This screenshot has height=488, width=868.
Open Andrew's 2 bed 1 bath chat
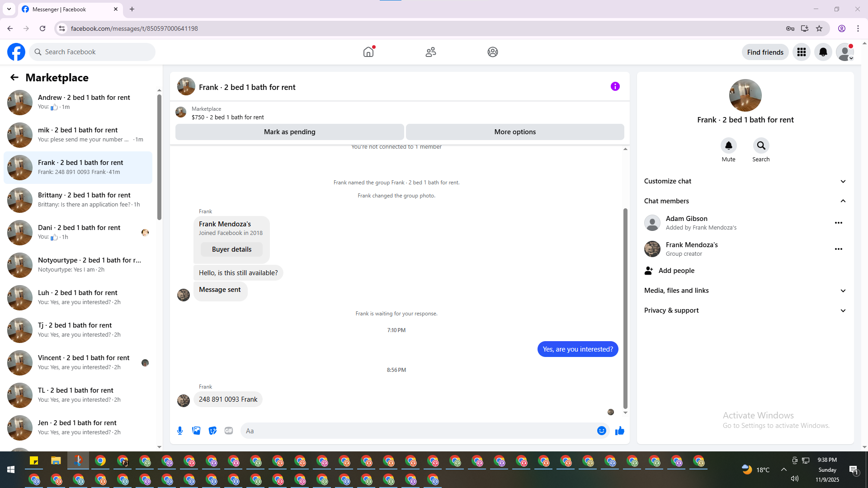pyautogui.click(x=78, y=103)
